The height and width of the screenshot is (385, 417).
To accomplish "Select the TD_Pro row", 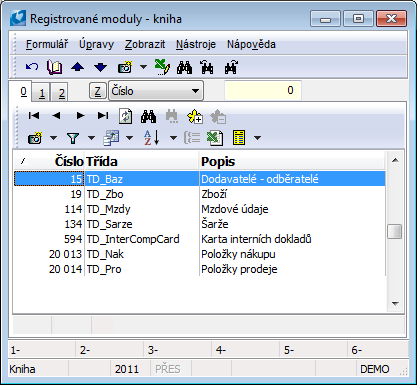I will [x=200, y=269].
